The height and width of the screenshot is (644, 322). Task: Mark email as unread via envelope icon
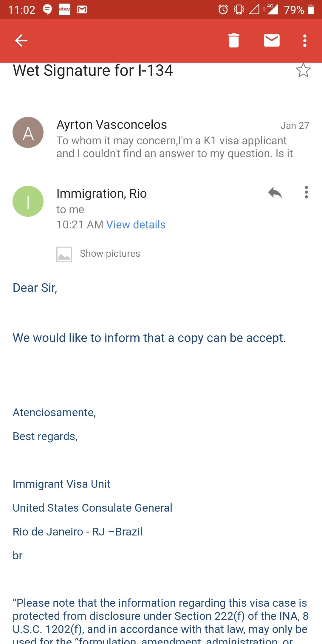click(x=272, y=41)
